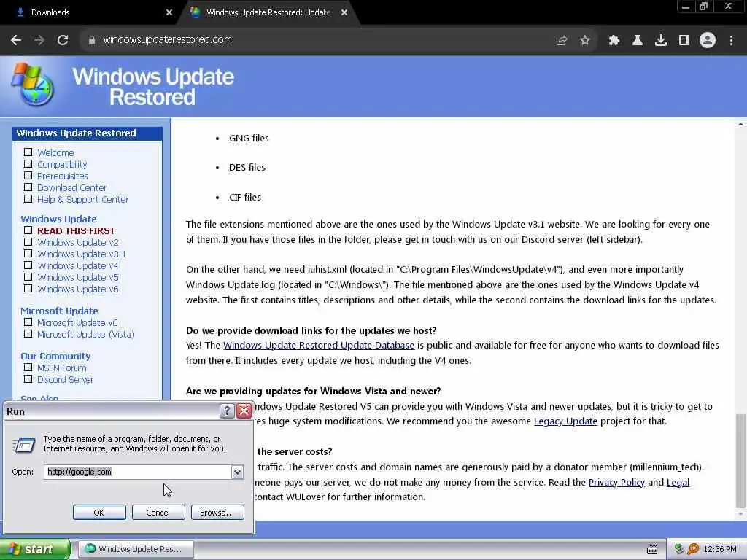Open the Welcome sidebar link
The height and width of the screenshot is (560, 747).
pyautogui.click(x=55, y=153)
